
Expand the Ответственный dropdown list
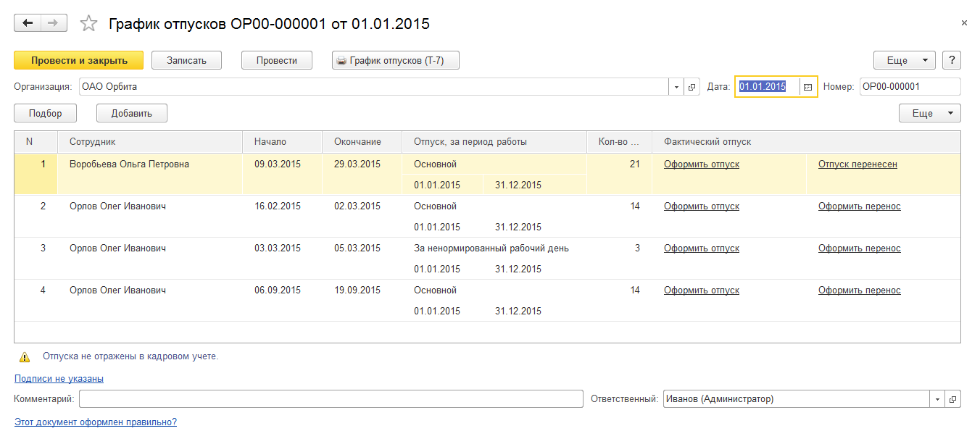[937, 399]
